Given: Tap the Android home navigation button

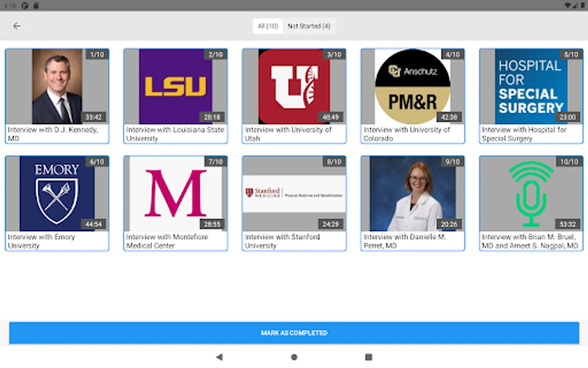Looking at the screenshot, I should coord(294,357).
